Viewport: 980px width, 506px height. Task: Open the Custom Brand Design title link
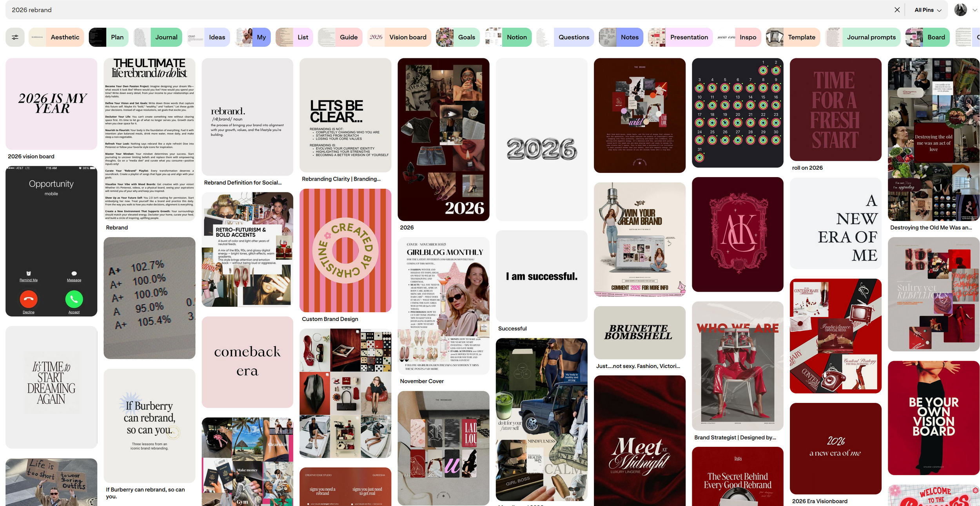[330, 319]
